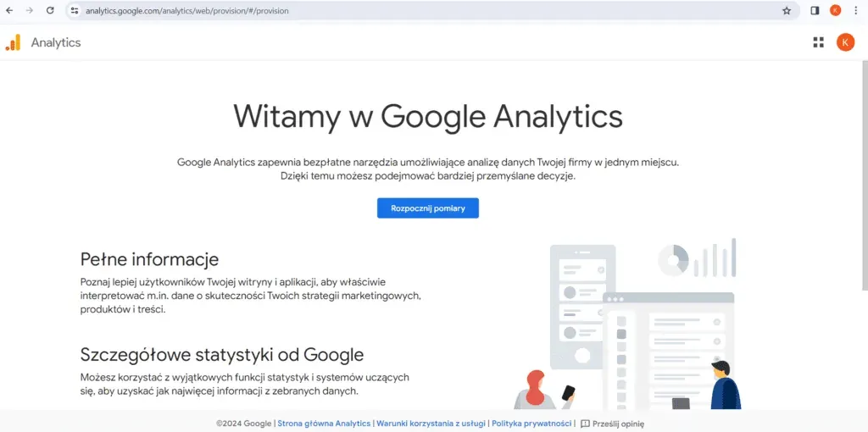The image size is (868, 432).
Task: Click the Pełne informacje heading
Action: 149,259
